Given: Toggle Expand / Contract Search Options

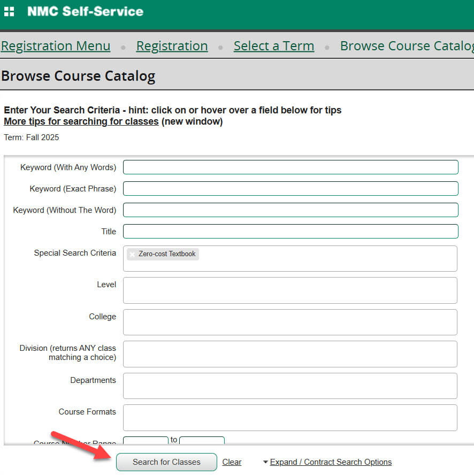Looking at the screenshot, I should [x=331, y=462].
